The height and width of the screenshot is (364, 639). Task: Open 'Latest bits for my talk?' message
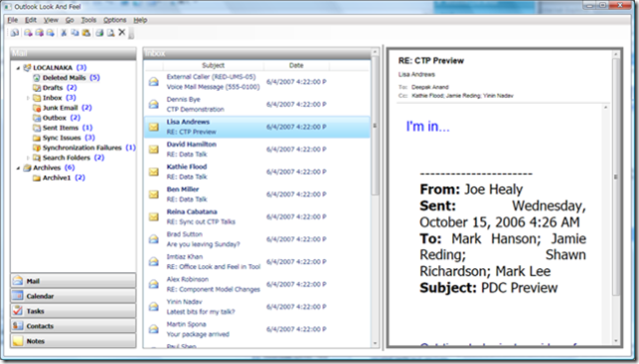(x=258, y=306)
